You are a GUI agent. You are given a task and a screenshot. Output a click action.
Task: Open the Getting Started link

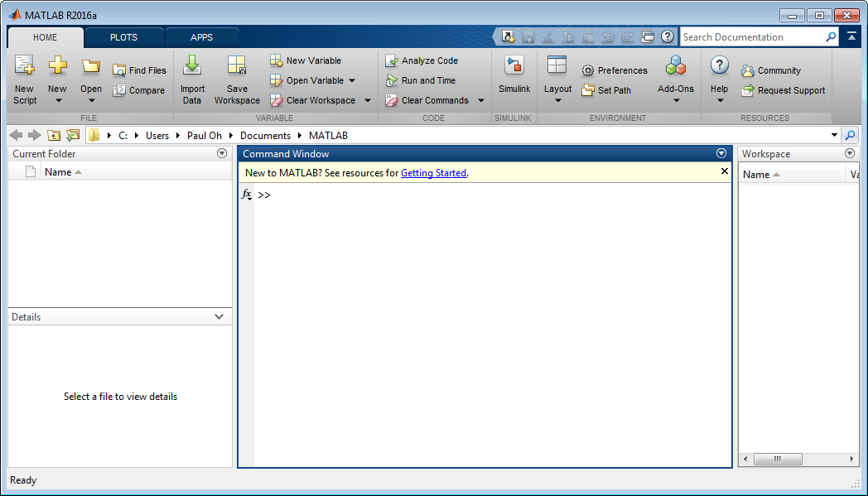433,173
